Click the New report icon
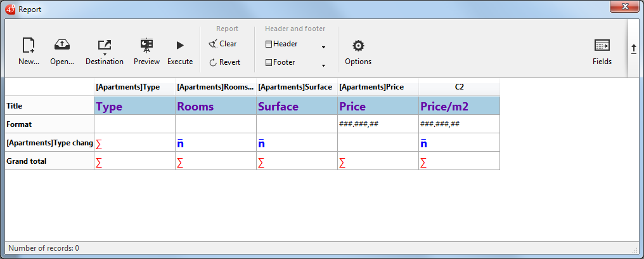 29,46
